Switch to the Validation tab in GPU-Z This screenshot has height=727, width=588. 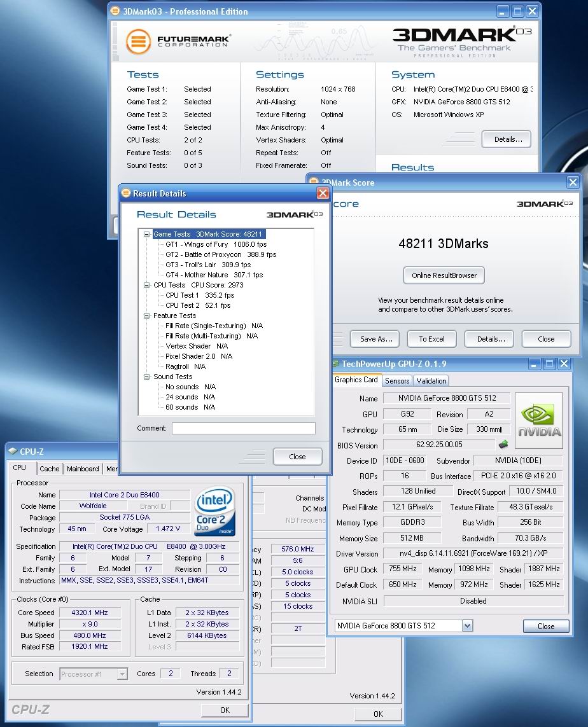point(431,380)
